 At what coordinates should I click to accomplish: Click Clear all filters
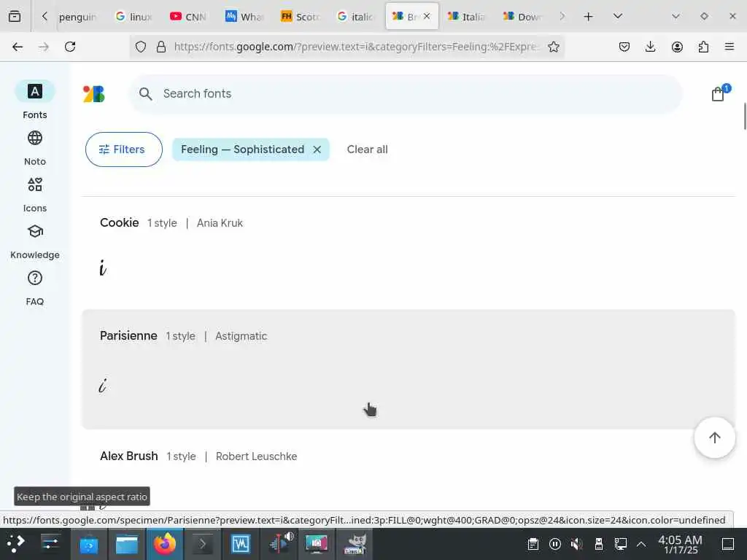[368, 149]
